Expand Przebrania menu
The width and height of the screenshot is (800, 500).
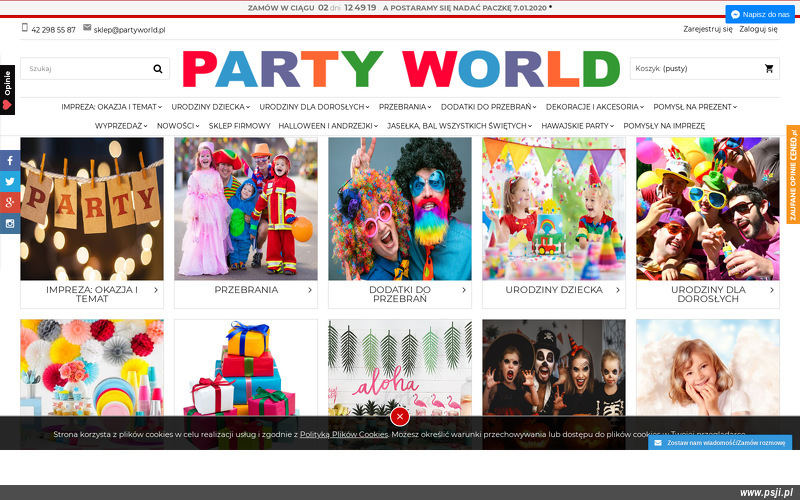(405, 107)
